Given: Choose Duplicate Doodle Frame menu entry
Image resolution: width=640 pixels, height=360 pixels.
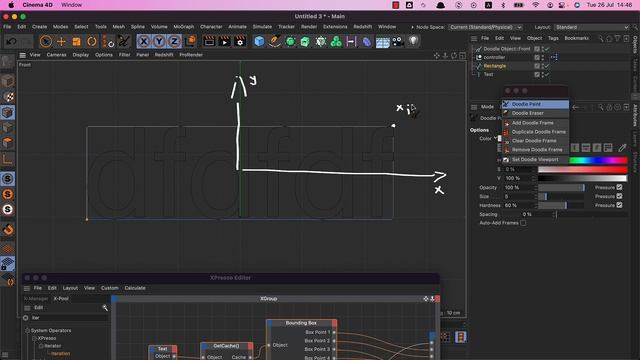Looking at the screenshot, I should [535, 132].
